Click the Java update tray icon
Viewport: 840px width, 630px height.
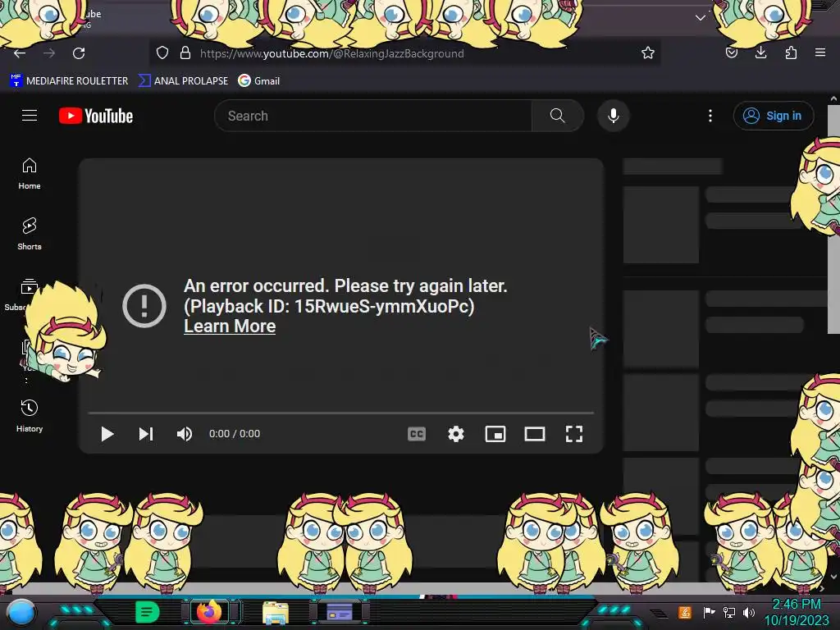tap(685, 612)
